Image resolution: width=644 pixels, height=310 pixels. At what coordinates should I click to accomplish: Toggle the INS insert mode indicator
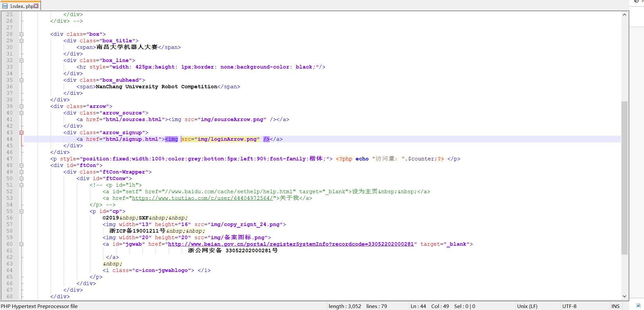615,306
